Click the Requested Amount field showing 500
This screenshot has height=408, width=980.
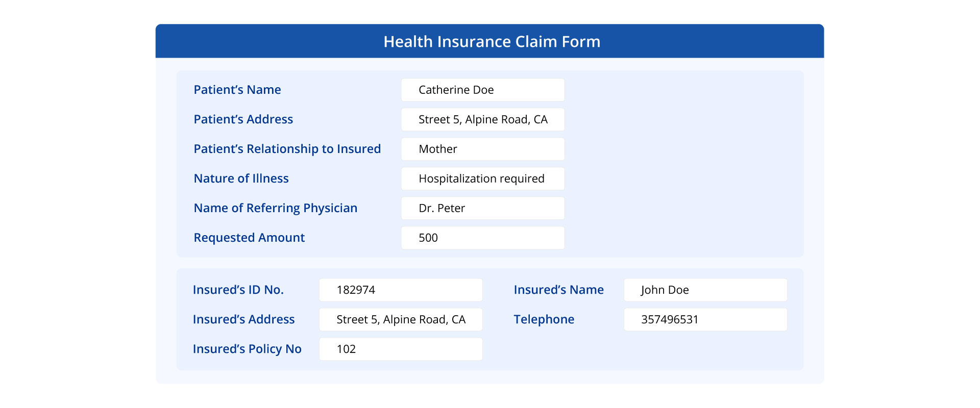click(482, 238)
